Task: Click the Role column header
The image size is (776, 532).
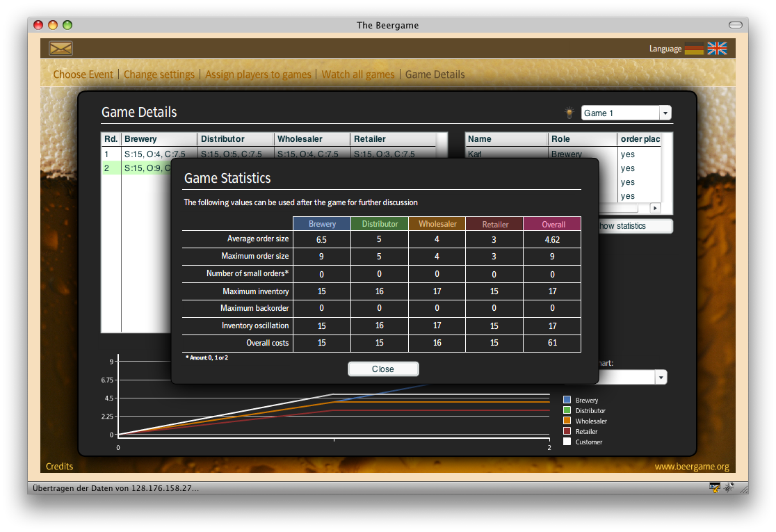Action: [x=583, y=139]
